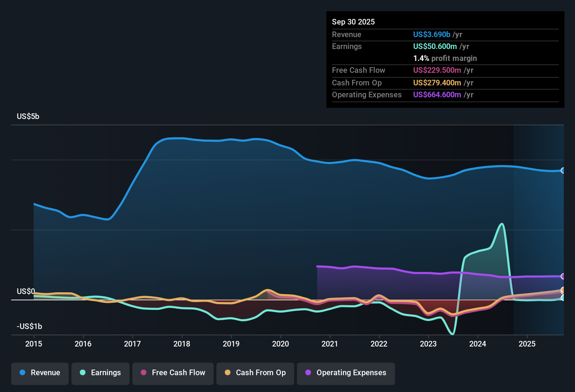Click the Cash From Op endpoint marker on right
This screenshot has height=392, width=575.
pos(563,290)
